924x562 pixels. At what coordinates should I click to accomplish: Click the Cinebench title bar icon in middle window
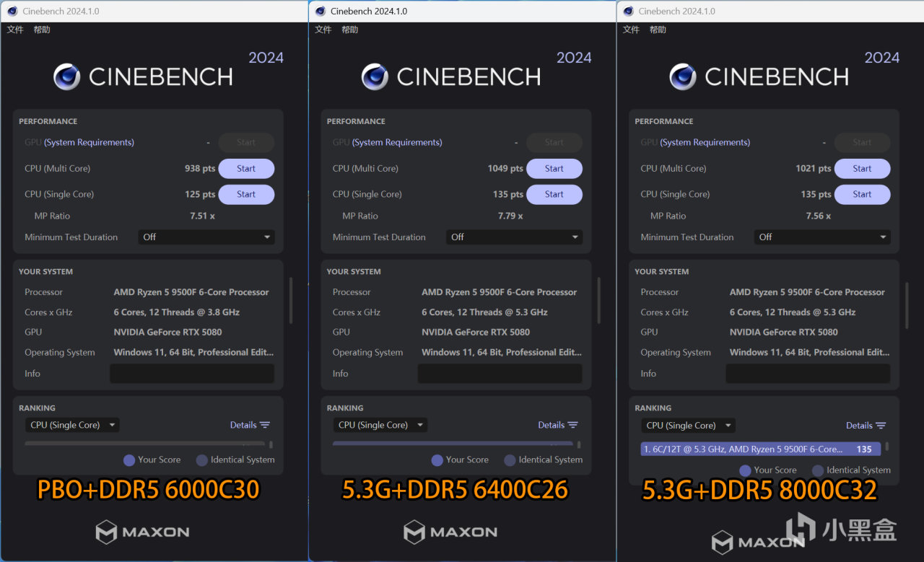point(321,12)
